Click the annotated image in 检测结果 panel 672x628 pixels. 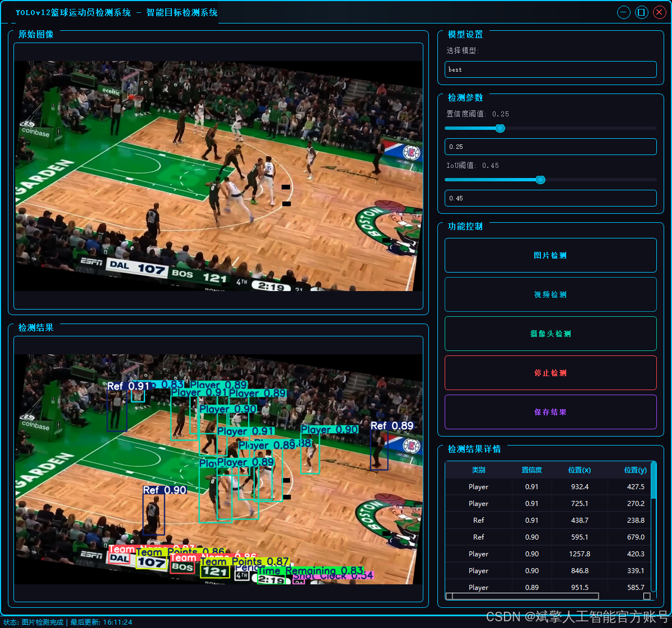[x=218, y=469]
